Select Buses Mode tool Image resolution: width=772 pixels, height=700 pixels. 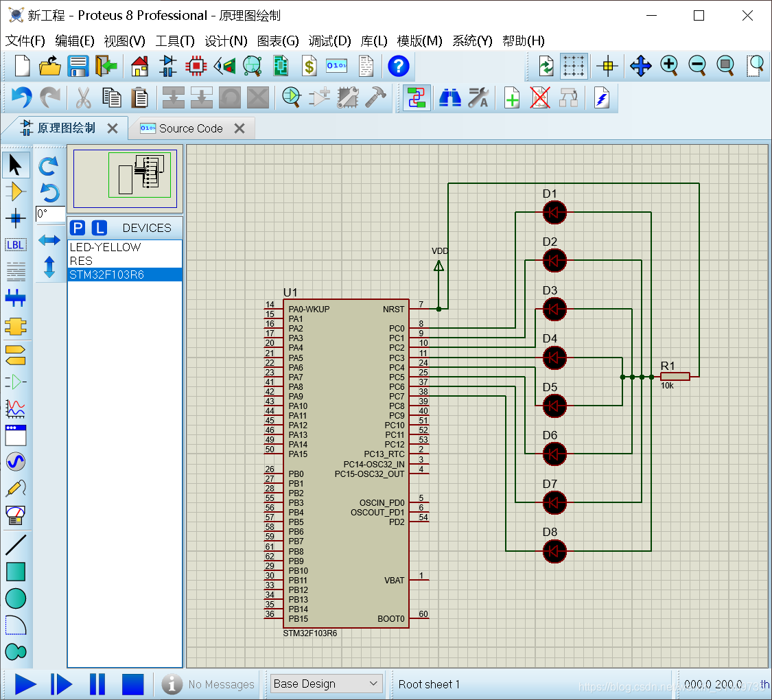point(16,298)
